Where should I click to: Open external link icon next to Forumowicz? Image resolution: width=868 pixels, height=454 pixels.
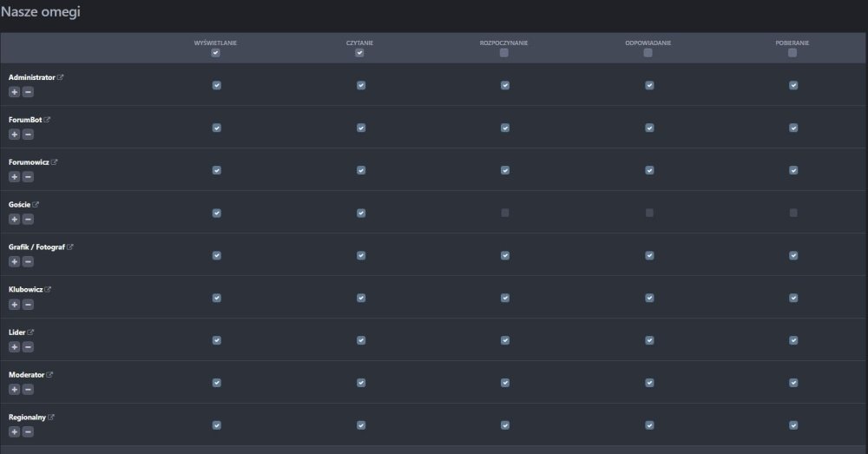pos(54,162)
